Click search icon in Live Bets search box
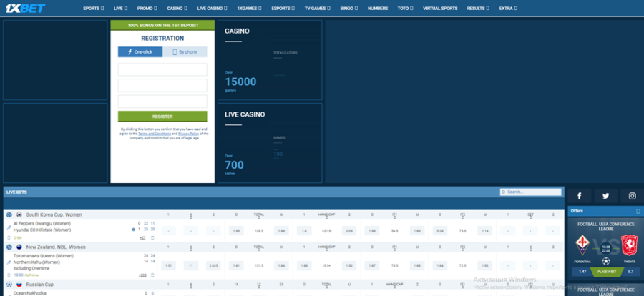The image size is (644, 296). point(504,192)
